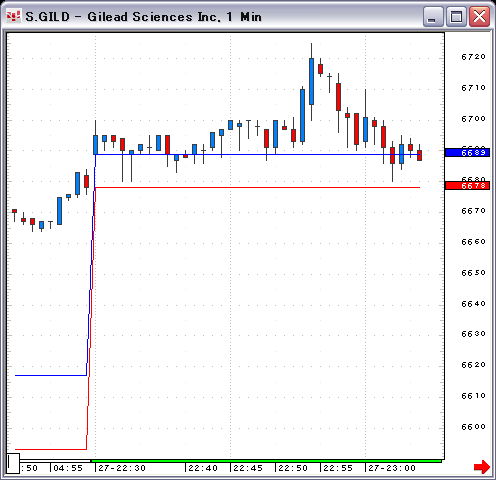Viewport: 496px width, 480px height.
Task: Click the 22:55 time axis label
Action: (x=338, y=468)
